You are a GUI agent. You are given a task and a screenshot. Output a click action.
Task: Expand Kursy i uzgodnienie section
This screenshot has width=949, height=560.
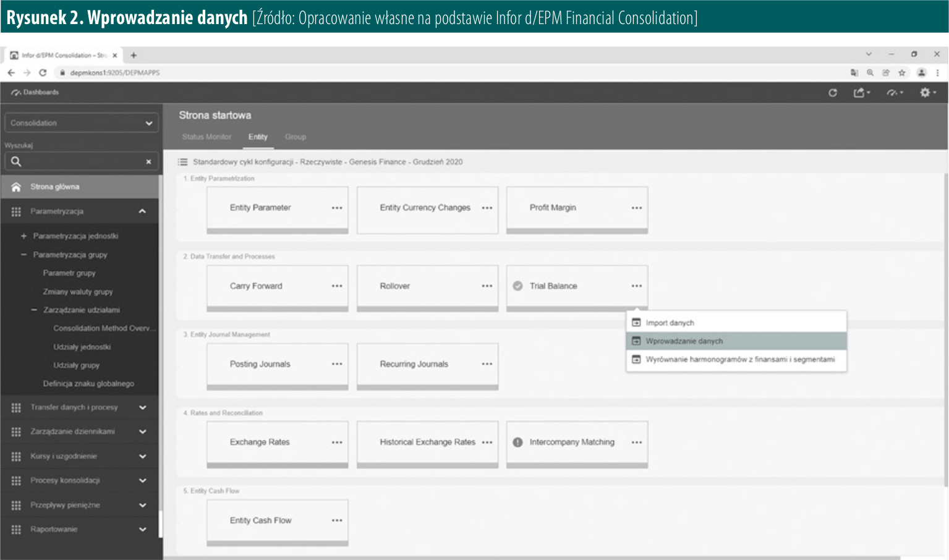point(142,456)
